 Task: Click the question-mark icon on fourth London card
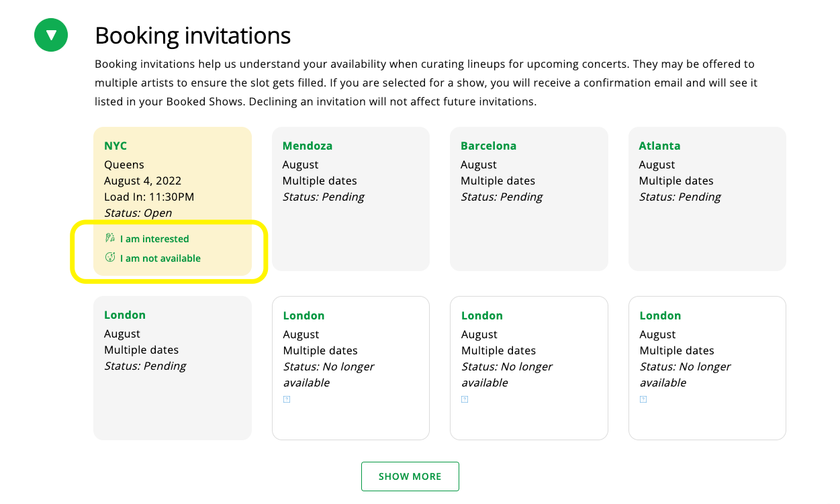(x=643, y=399)
